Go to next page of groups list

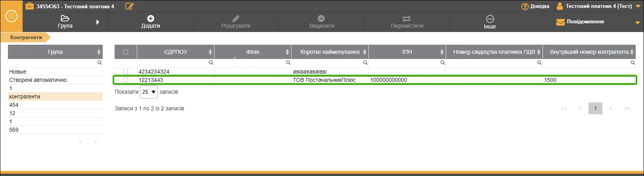tap(95, 142)
